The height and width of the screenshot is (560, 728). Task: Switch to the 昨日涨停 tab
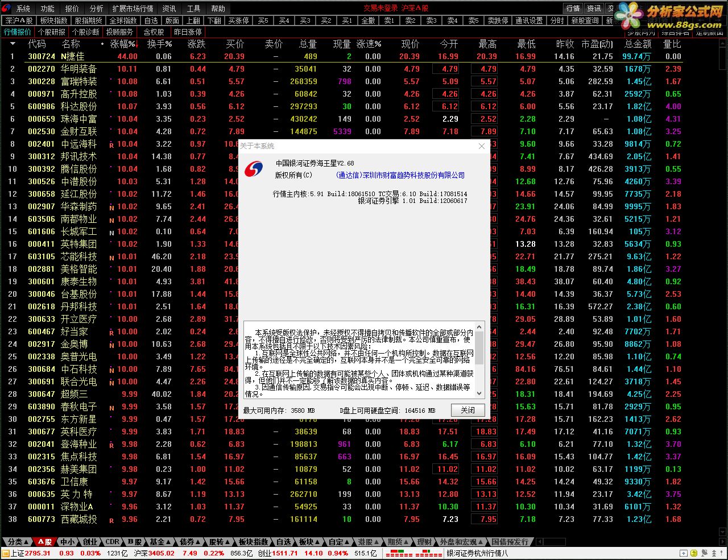coord(188,32)
